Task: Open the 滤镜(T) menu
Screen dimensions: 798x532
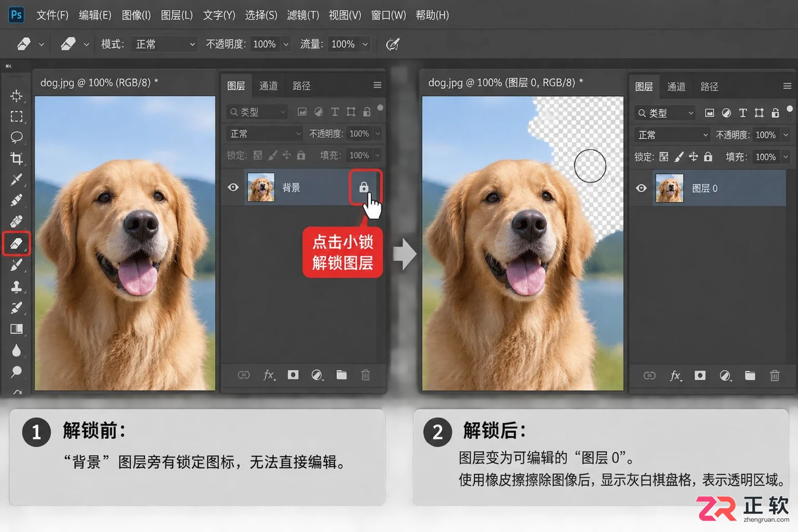Action: [x=303, y=15]
